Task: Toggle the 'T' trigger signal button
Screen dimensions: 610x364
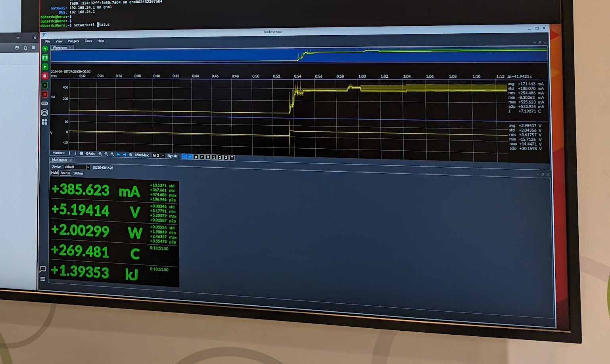Action: tap(232, 158)
